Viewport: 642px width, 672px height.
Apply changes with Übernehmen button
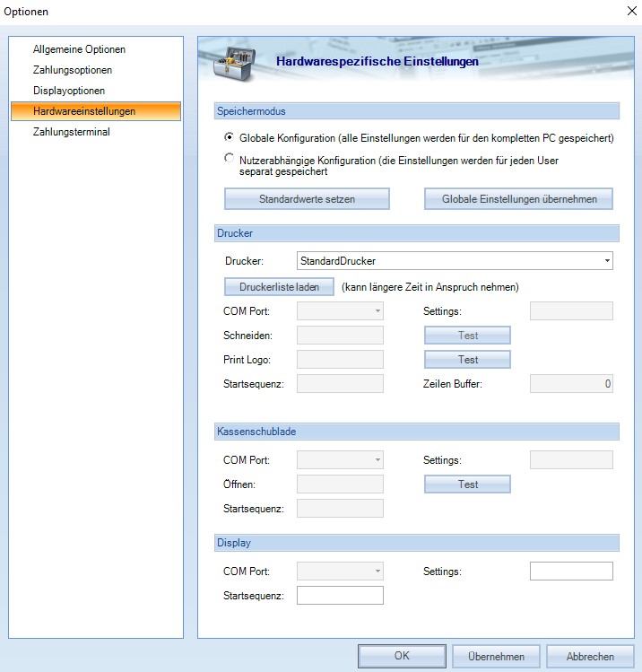click(x=495, y=656)
